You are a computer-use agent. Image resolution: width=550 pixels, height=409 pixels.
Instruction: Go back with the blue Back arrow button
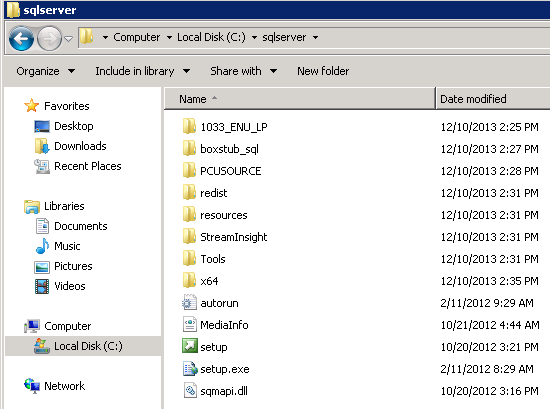[x=21, y=38]
